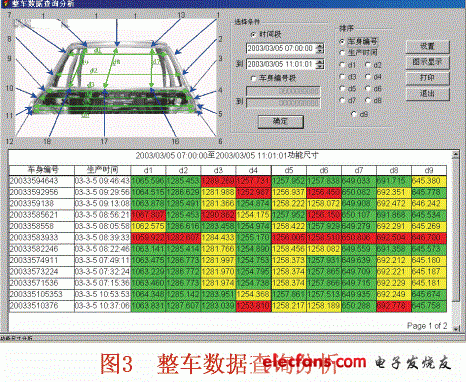Increment the start time 07:00:00 stepper
This screenshot has height=382, width=466.
pyautogui.click(x=320, y=46)
